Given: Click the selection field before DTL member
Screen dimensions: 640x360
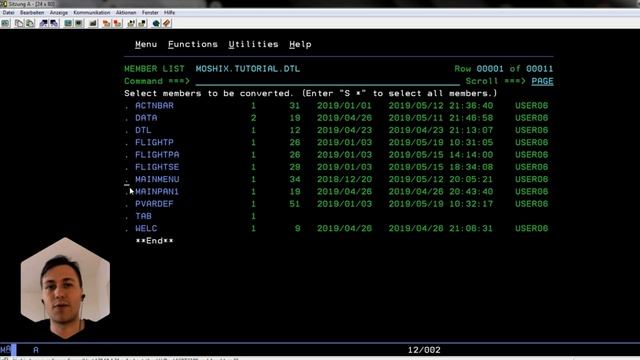Looking at the screenshot, I should click(x=127, y=130).
